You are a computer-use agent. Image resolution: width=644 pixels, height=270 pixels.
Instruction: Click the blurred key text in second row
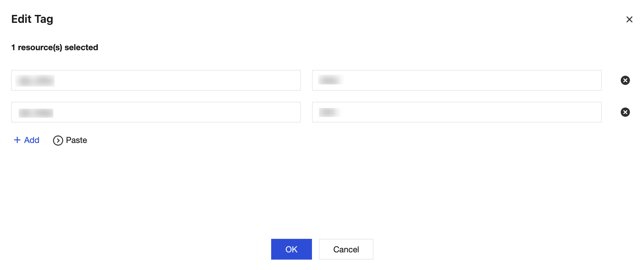tap(36, 113)
